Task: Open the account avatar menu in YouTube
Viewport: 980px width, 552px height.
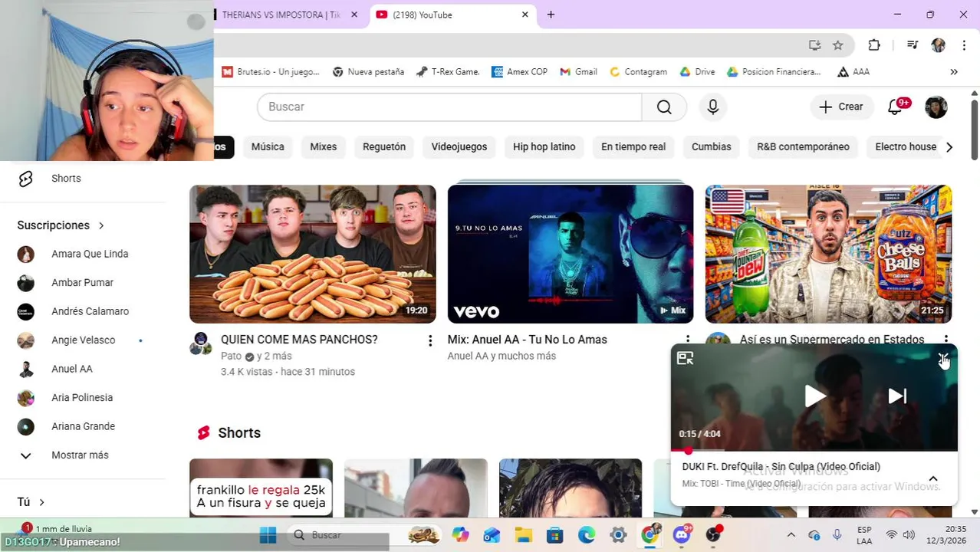Action: click(936, 107)
